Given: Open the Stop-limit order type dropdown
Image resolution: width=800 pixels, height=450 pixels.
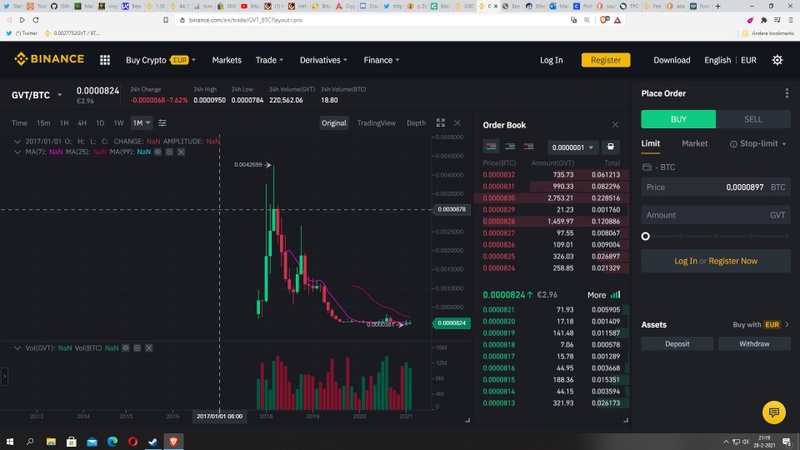Looking at the screenshot, I should pos(758,144).
